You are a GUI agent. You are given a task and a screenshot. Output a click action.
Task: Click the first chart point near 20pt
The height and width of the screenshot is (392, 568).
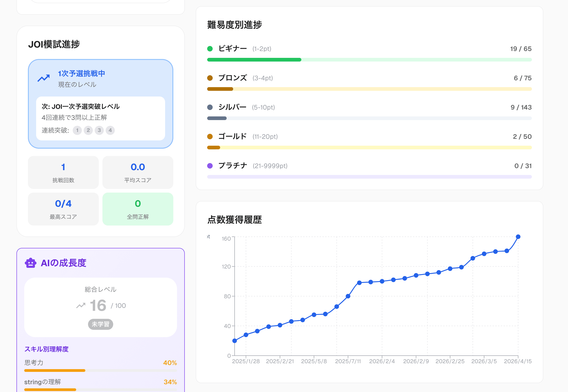[x=235, y=341]
